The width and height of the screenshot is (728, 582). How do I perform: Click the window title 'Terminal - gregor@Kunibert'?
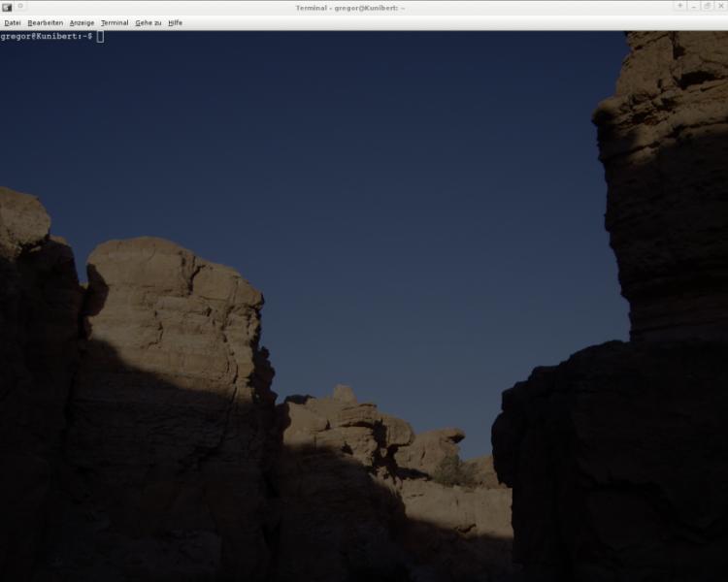click(349, 7)
